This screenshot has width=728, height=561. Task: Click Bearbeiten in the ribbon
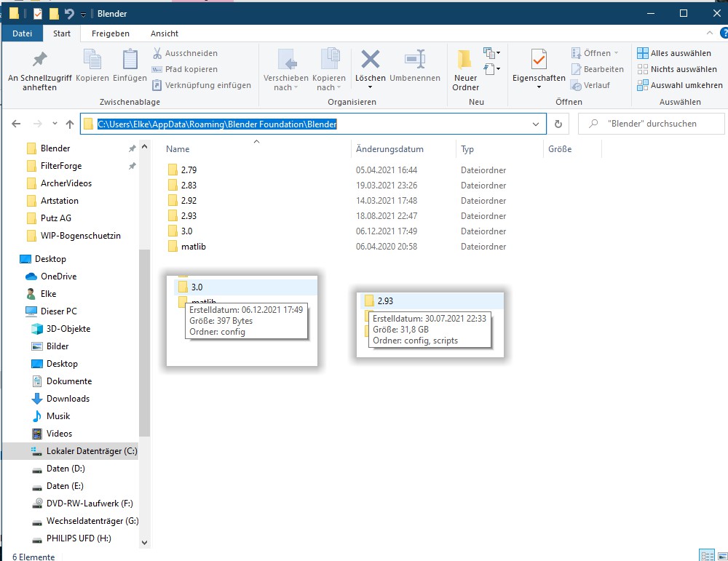click(598, 69)
